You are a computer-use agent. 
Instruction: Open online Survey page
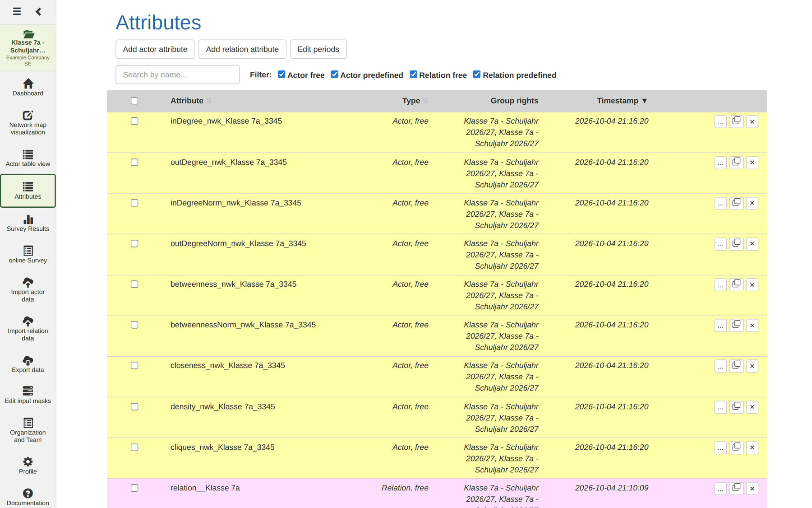28,255
